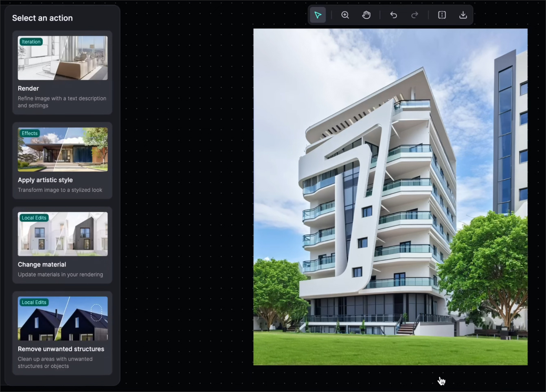Screen dimensions: 546x392
Task: Redo the reverted change
Action: pyautogui.click(x=414, y=15)
